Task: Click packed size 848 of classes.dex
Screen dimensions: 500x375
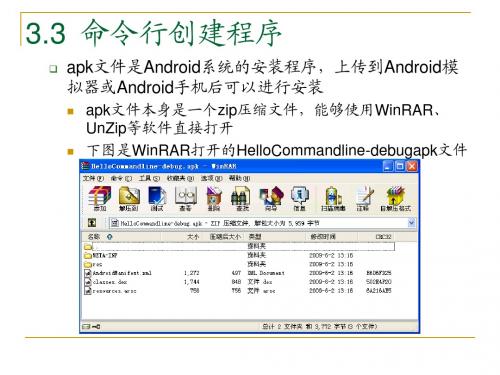Action: tap(236, 282)
